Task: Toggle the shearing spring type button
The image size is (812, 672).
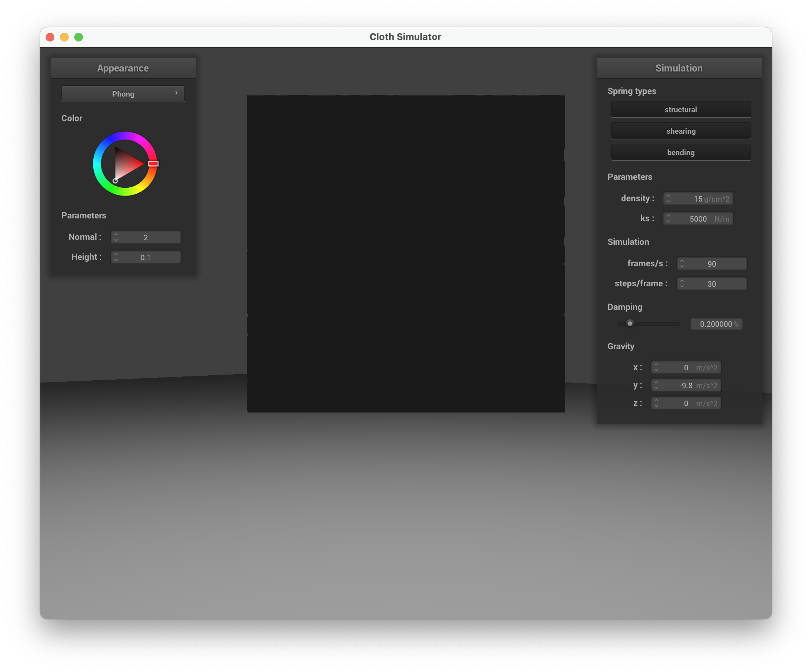Action: (680, 131)
